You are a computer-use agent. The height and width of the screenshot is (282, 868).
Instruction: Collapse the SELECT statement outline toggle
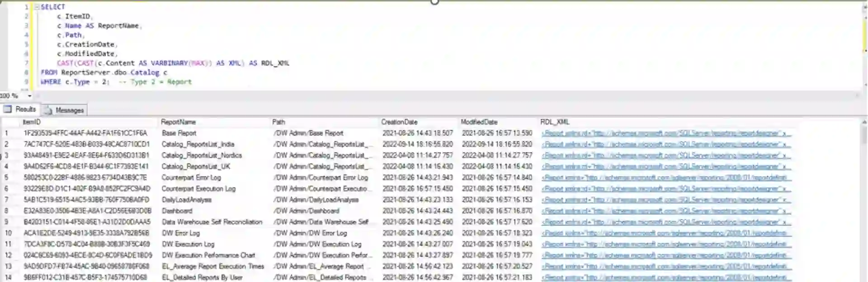[37, 7]
